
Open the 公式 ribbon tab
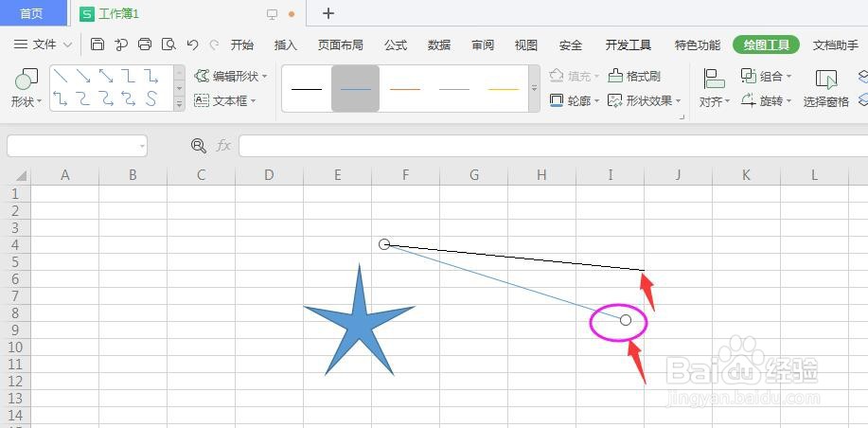pos(396,45)
